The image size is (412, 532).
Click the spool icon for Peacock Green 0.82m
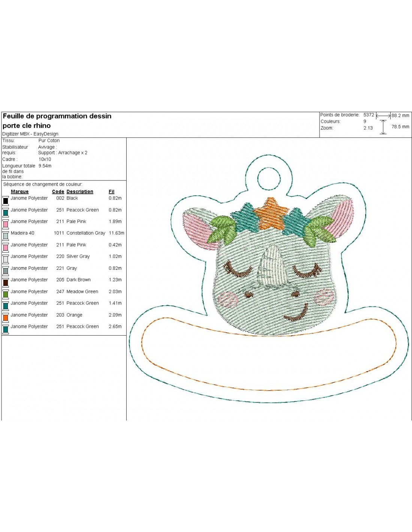click(x=6, y=212)
